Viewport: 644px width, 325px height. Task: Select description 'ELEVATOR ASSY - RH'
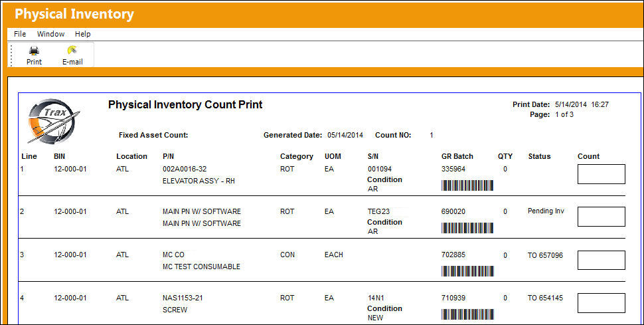click(199, 181)
